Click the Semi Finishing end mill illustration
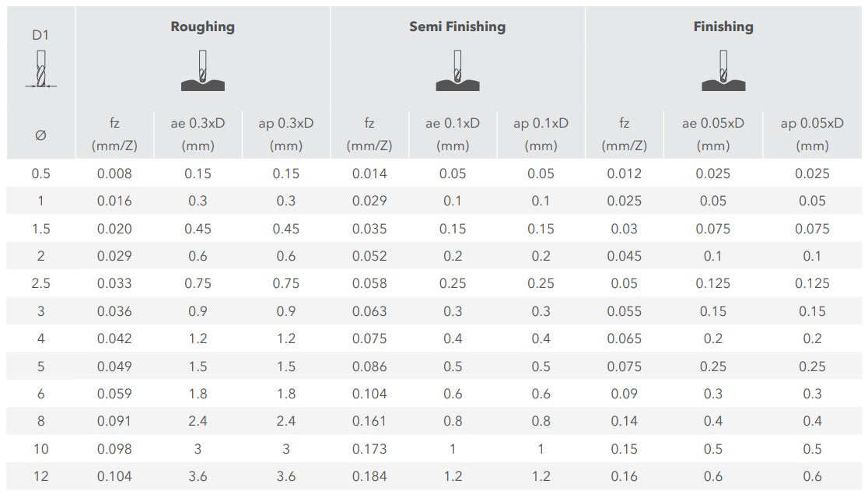This screenshot has width=868, height=498. tap(457, 71)
